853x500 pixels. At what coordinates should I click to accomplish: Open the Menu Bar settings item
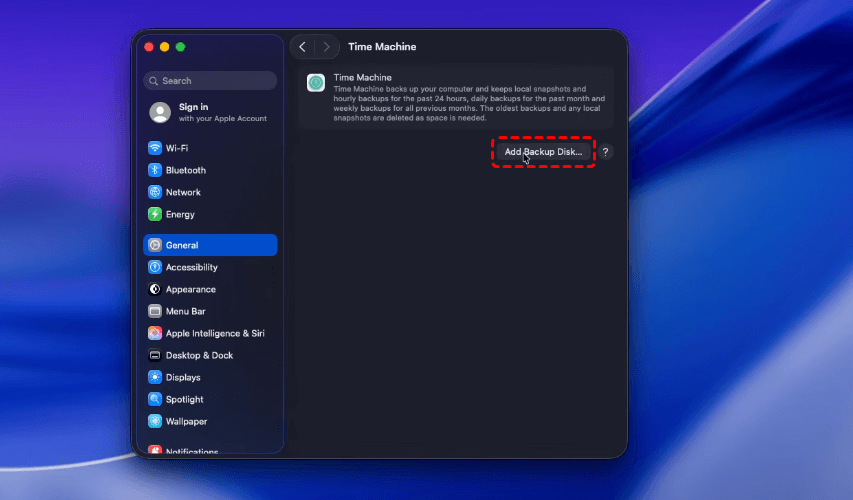(x=185, y=311)
